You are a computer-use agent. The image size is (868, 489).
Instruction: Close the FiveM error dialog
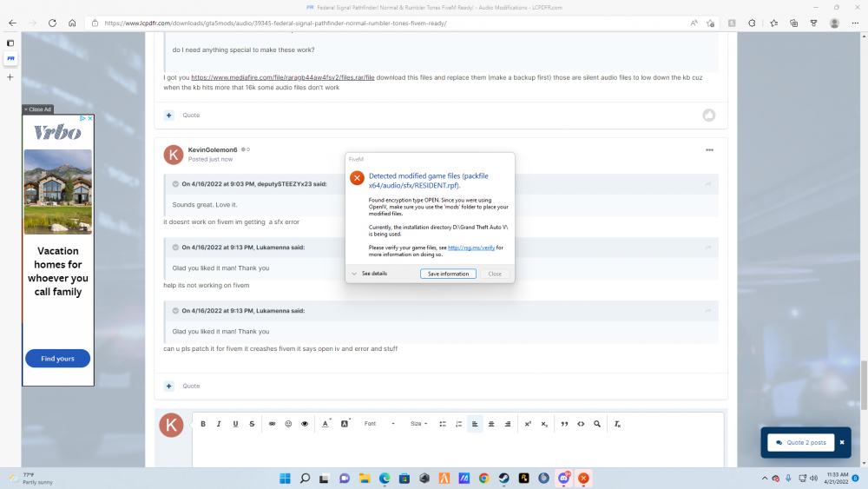pos(495,274)
